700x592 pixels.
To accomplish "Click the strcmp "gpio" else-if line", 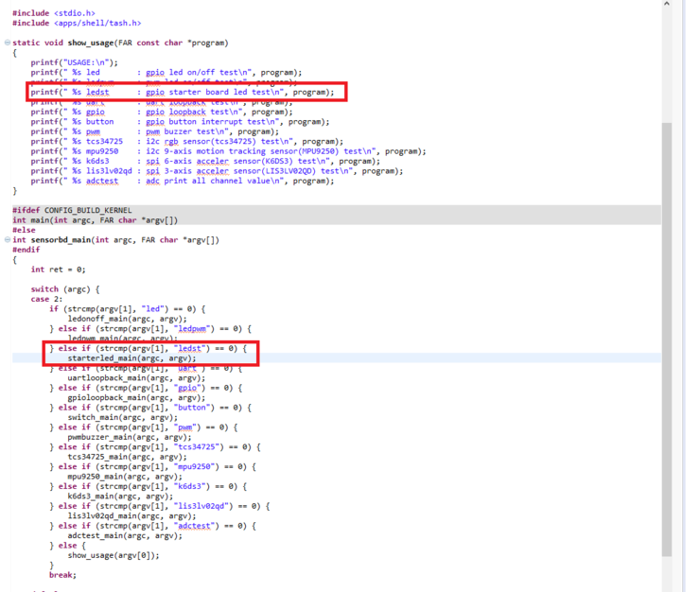I will (146, 388).
